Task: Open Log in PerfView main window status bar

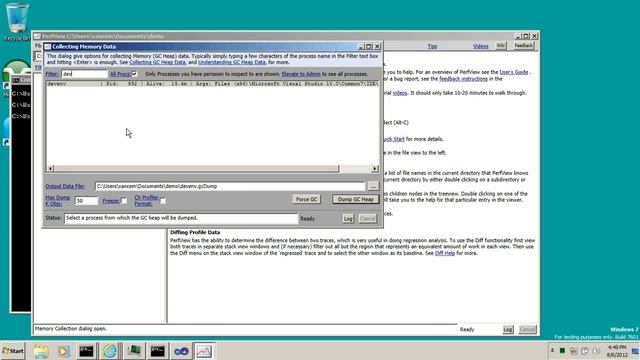Action: point(508,329)
